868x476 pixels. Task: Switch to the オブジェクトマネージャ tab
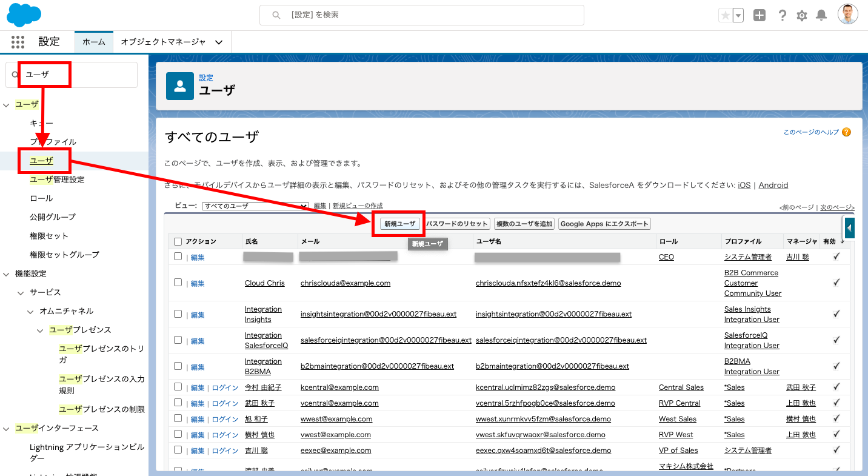163,42
